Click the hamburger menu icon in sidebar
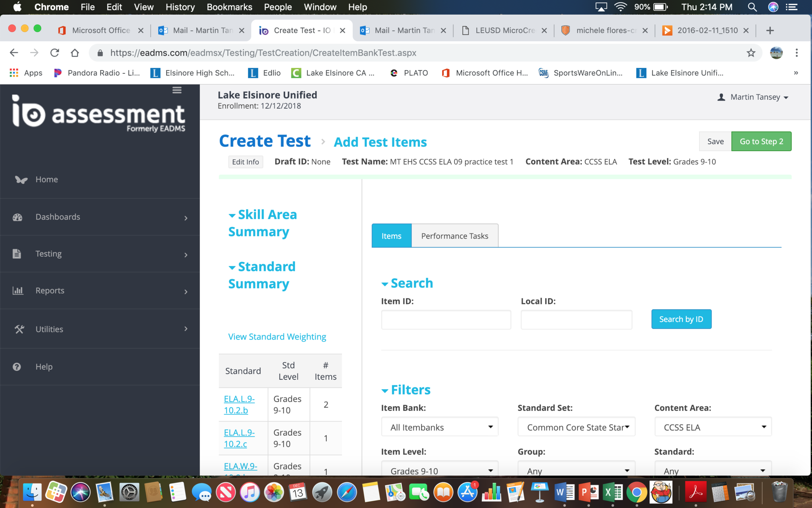This screenshot has height=508, width=812. 177,90
